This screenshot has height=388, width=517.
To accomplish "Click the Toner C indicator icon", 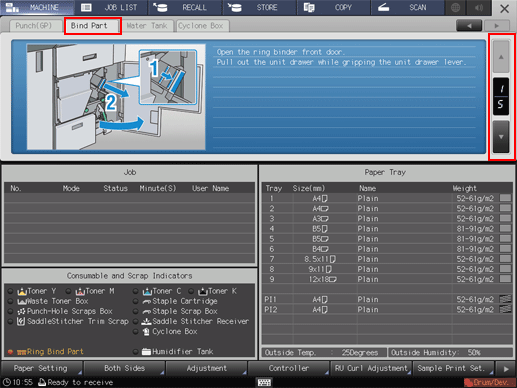I will (147, 292).
